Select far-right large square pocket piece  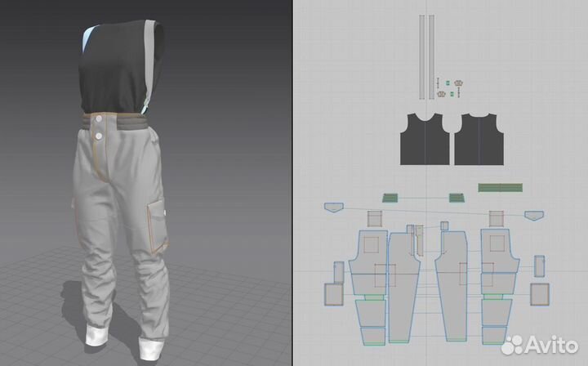(x=540, y=295)
